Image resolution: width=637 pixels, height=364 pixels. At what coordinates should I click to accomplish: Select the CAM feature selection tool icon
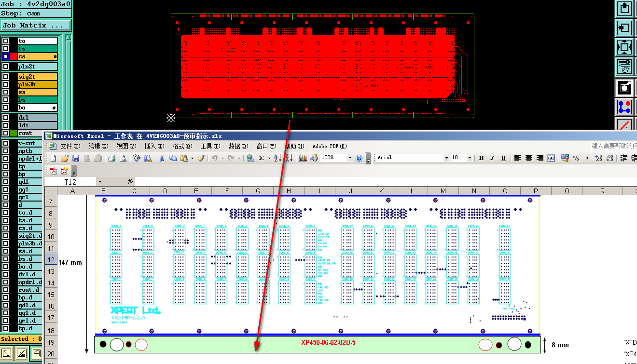[624, 87]
